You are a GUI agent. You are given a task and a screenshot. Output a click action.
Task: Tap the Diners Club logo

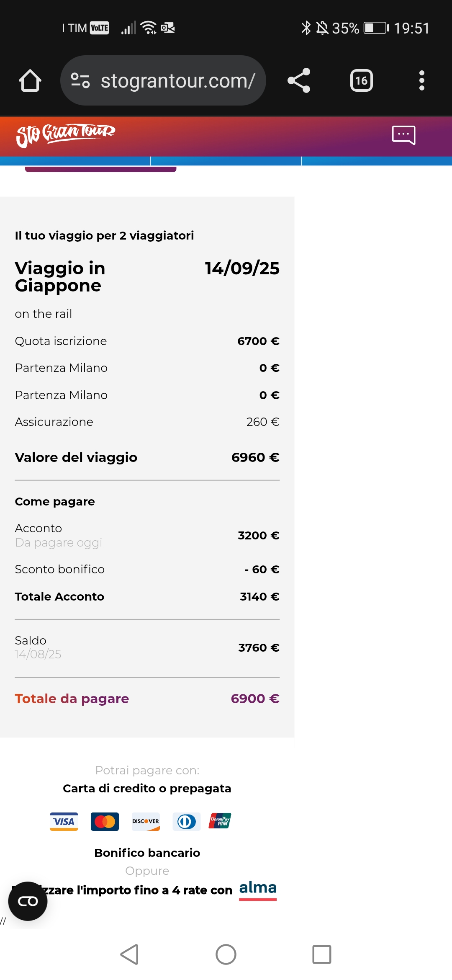click(187, 821)
